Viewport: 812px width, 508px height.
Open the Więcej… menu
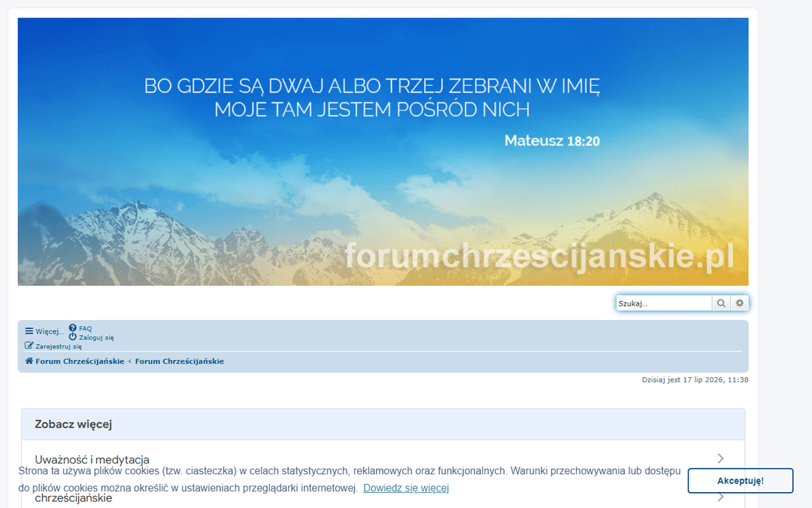(x=44, y=331)
